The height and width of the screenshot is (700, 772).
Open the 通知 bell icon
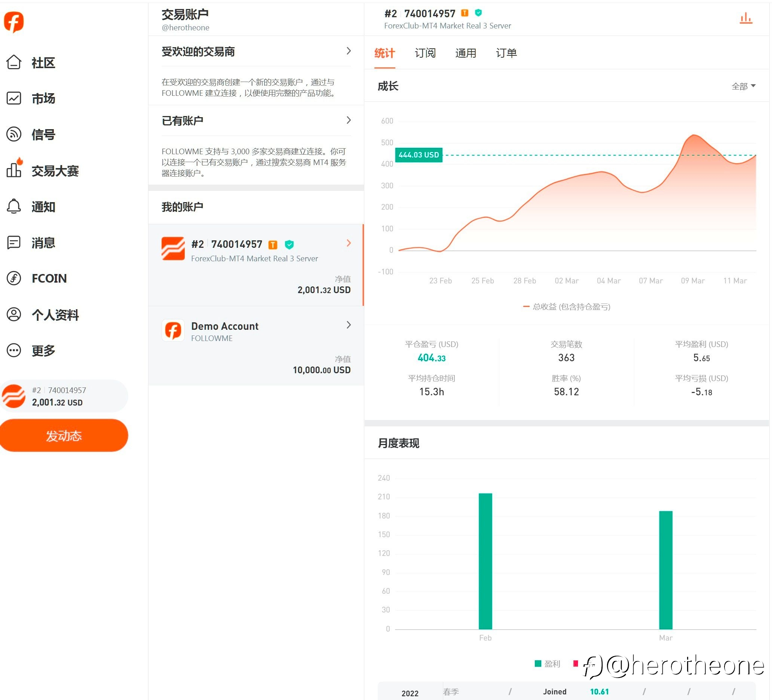pyautogui.click(x=14, y=207)
